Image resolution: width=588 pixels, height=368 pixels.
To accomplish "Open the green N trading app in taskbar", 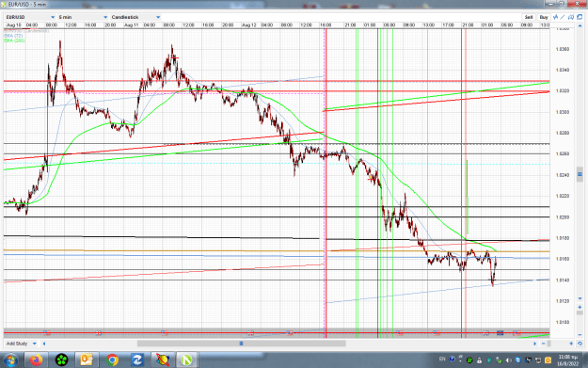I will coord(187,360).
